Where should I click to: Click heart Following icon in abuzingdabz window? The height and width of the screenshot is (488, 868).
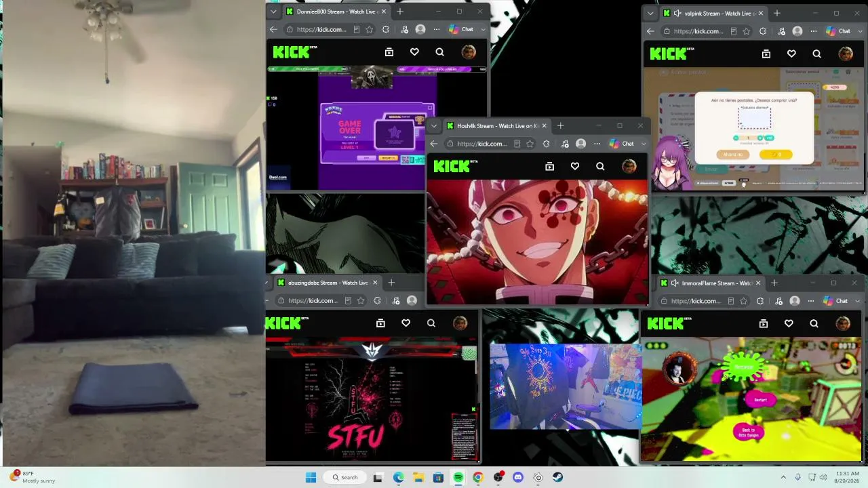tap(406, 323)
